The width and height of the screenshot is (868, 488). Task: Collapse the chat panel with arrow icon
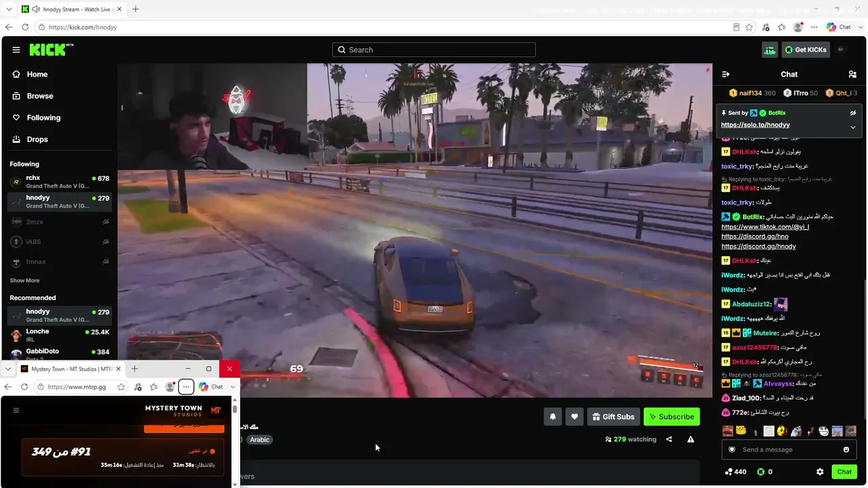[x=726, y=75]
